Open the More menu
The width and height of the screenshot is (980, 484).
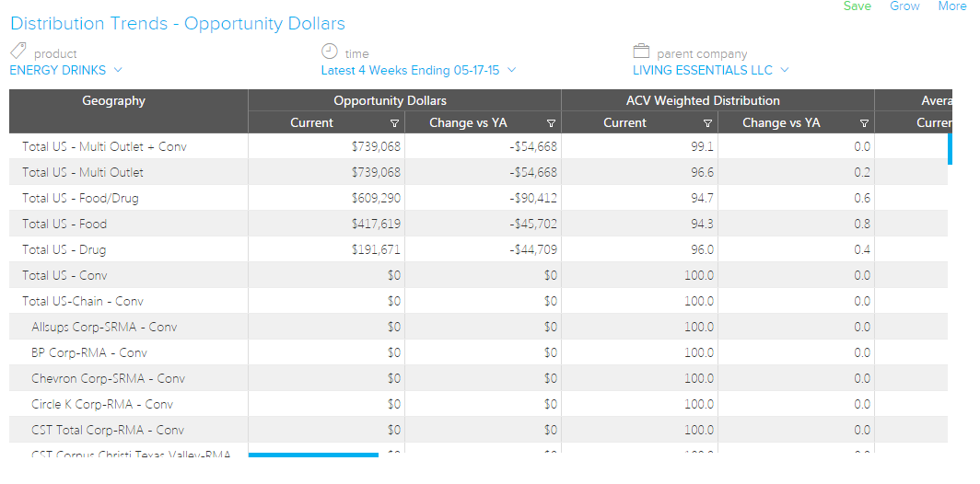click(951, 6)
